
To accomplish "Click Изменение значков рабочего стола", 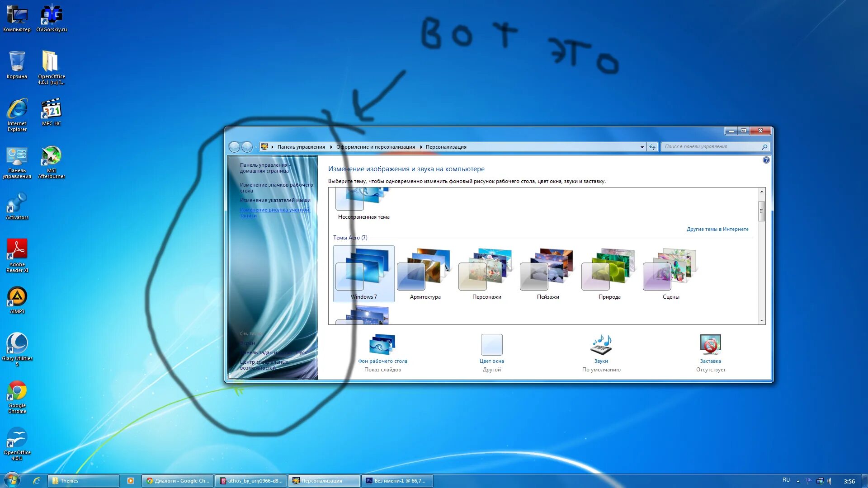I will coord(275,187).
